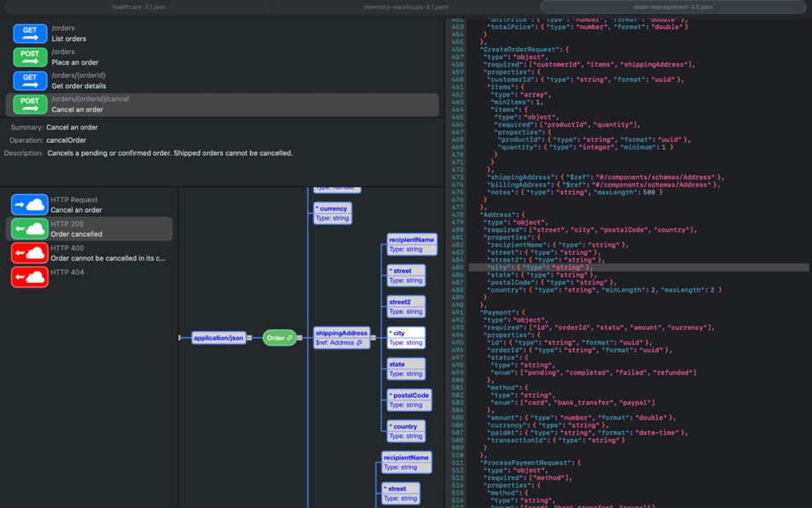Screen dimensions: 812x508
Task: Click the /orders/{orderId}/cancel path text
Action: pos(90,99)
